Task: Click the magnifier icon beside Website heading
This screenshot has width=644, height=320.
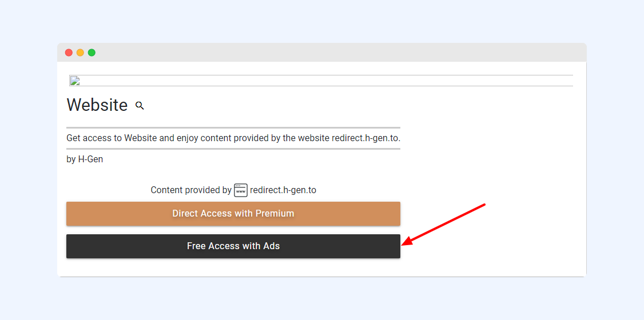Action: pos(140,106)
